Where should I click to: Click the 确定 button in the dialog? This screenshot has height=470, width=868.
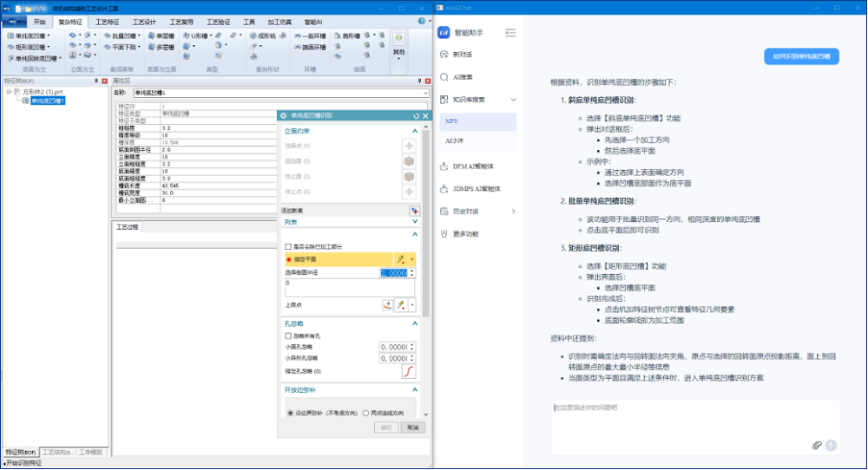(386, 428)
